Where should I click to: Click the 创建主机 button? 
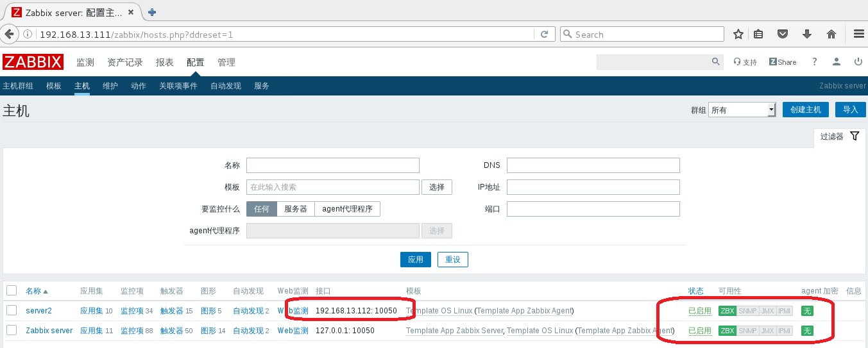tap(806, 110)
